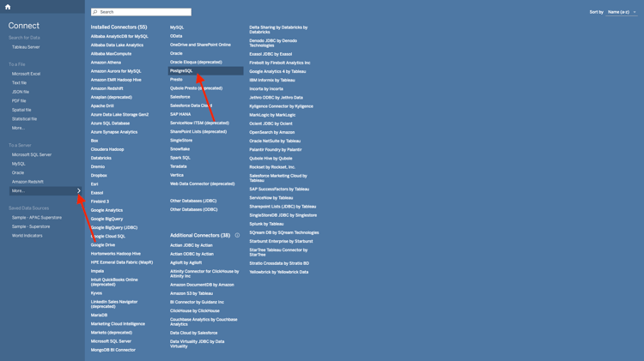Open the Sort by Name (a-z) dropdown

point(622,12)
